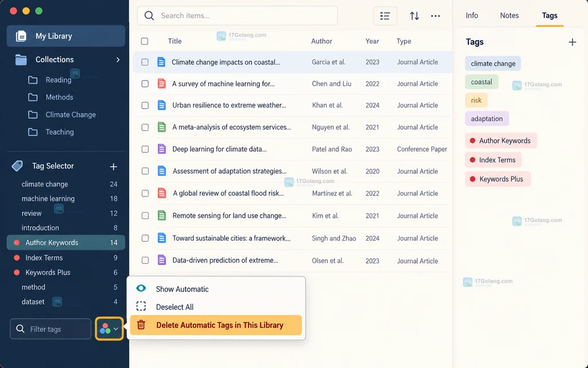Open the three-dot more options menu
Viewport: 588px width, 368px height.
click(x=435, y=16)
